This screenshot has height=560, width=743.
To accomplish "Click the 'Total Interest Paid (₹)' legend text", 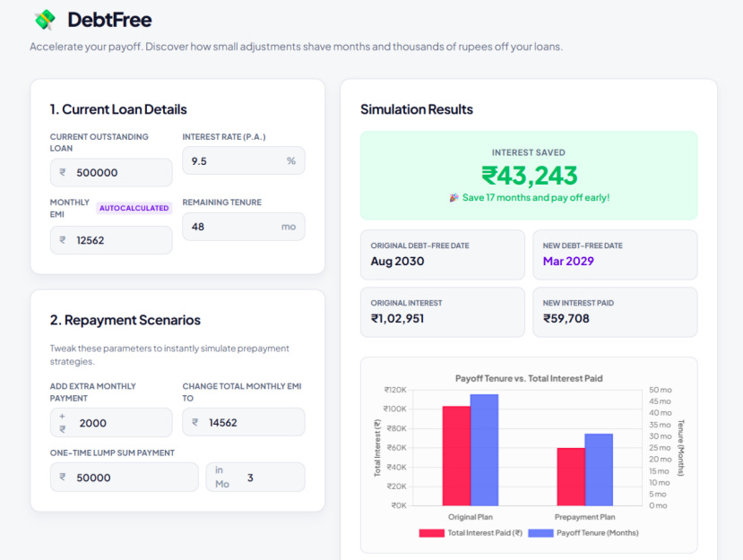I will (485, 533).
